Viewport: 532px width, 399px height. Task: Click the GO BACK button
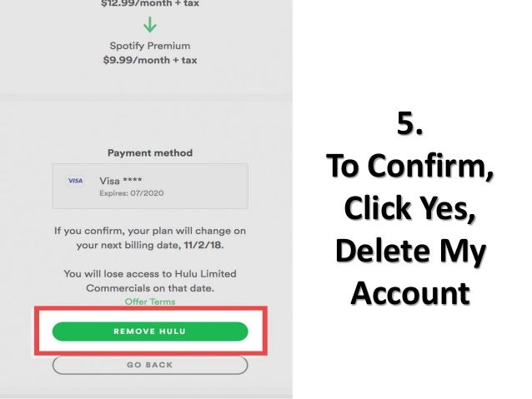[150, 365]
